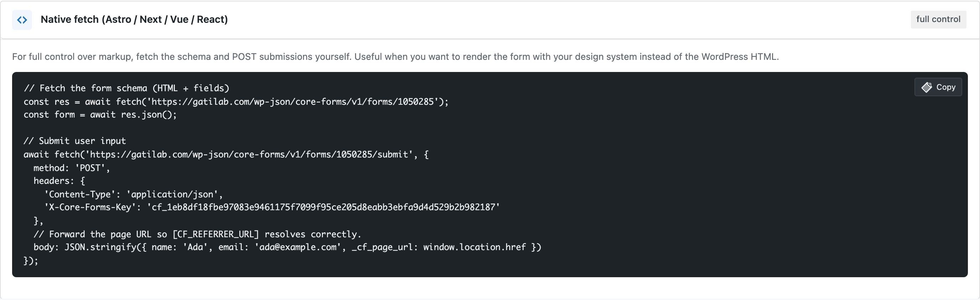Click the const res await fetch line
Image resolution: width=980 pixels, height=300 pixels.
(x=236, y=102)
